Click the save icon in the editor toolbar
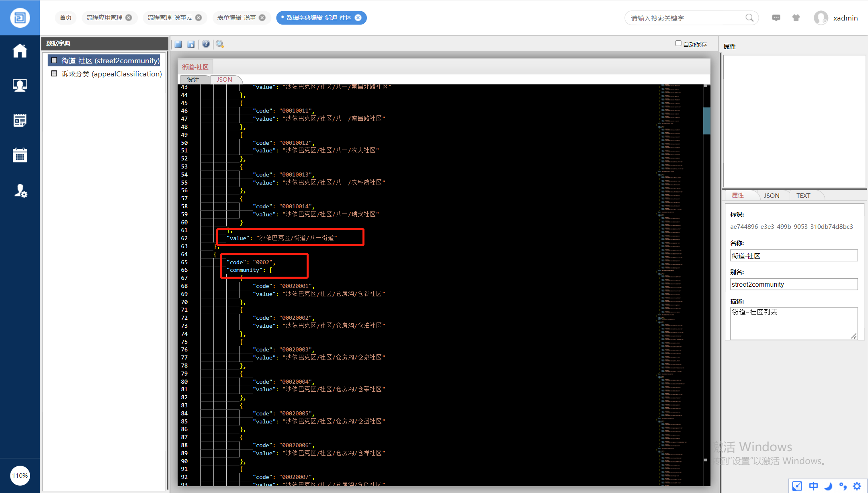 pyautogui.click(x=178, y=44)
